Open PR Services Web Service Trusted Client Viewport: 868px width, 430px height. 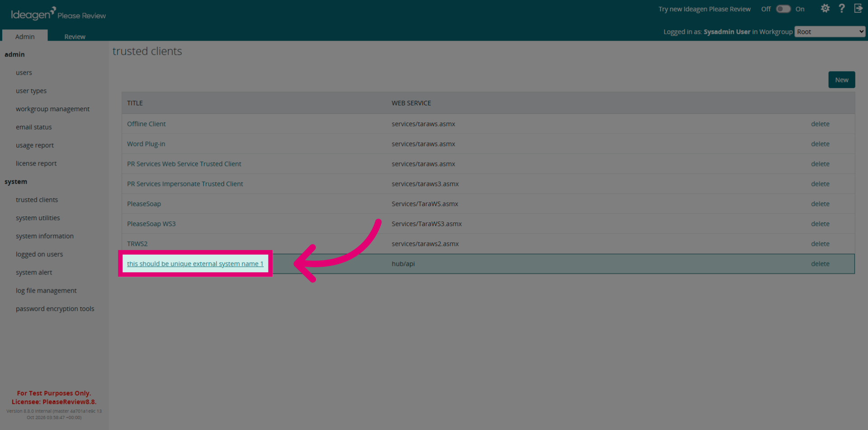click(x=184, y=164)
